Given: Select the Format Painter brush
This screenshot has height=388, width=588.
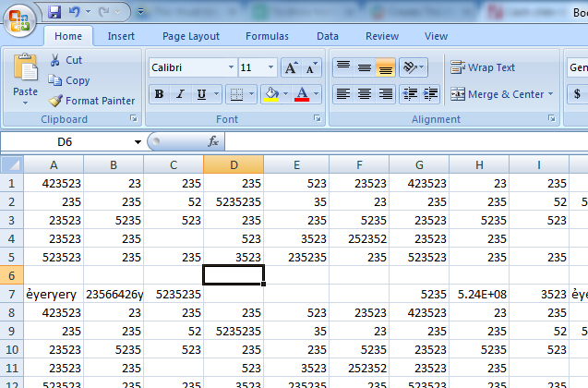Looking at the screenshot, I should [56, 101].
